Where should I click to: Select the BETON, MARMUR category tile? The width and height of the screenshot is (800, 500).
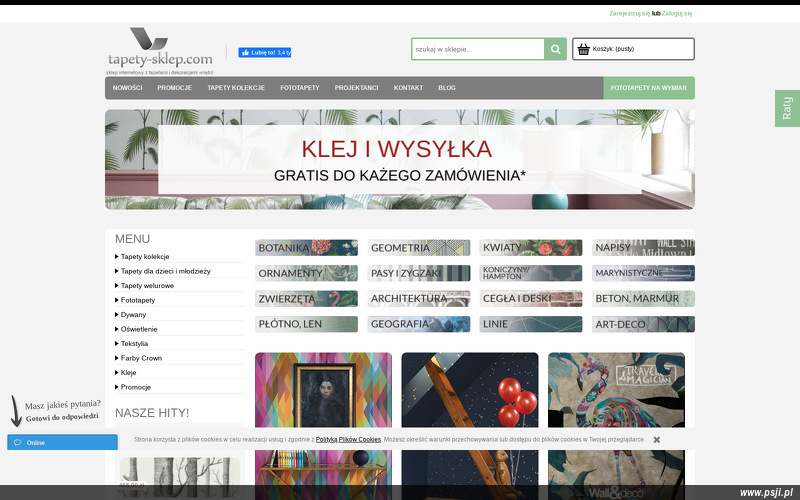coord(643,298)
